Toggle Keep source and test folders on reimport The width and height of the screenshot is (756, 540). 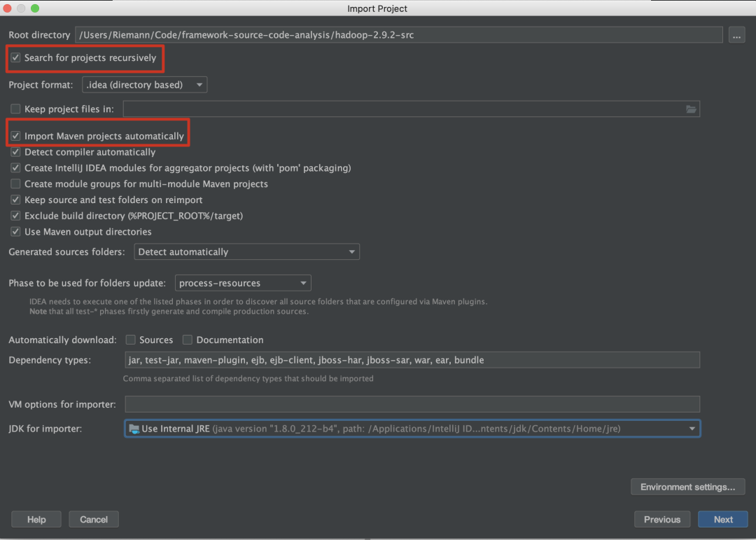pos(15,200)
